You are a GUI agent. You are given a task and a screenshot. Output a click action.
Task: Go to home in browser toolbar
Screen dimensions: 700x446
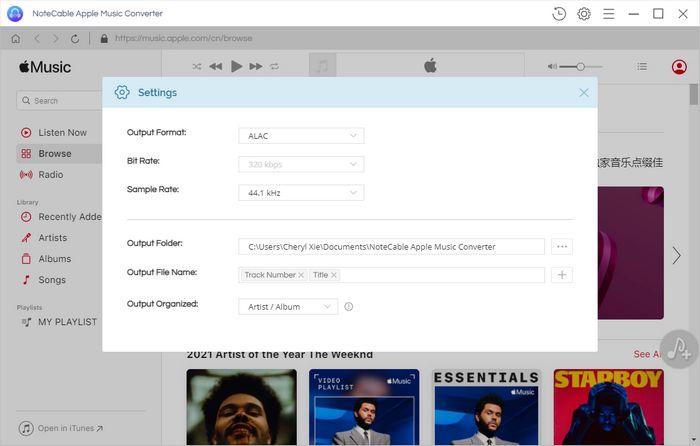pyautogui.click(x=16, y=38)
